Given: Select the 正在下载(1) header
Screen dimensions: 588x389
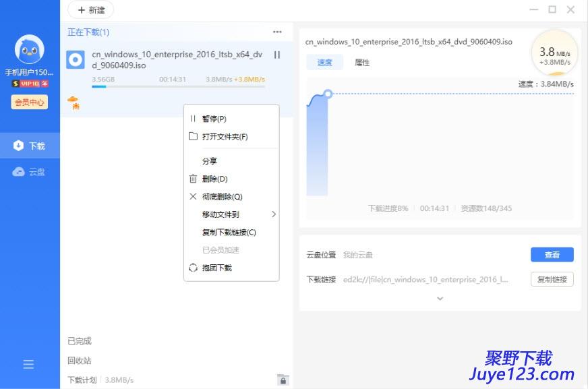Looking at the screenshot, I should [x=88, y=32].
